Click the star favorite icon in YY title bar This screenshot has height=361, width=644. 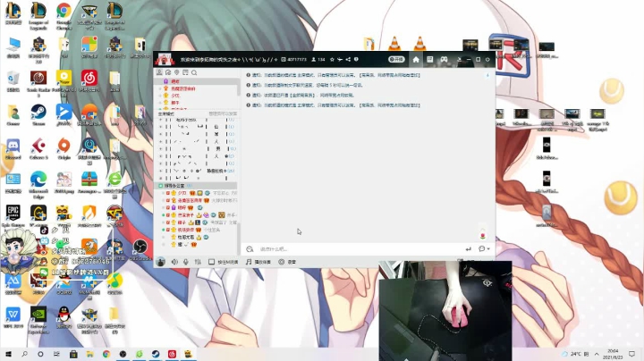(x=332, y=60)
